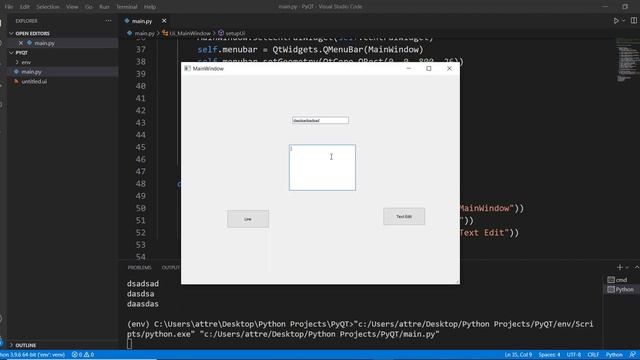Run the Python file with play icon

click(616, 21)
